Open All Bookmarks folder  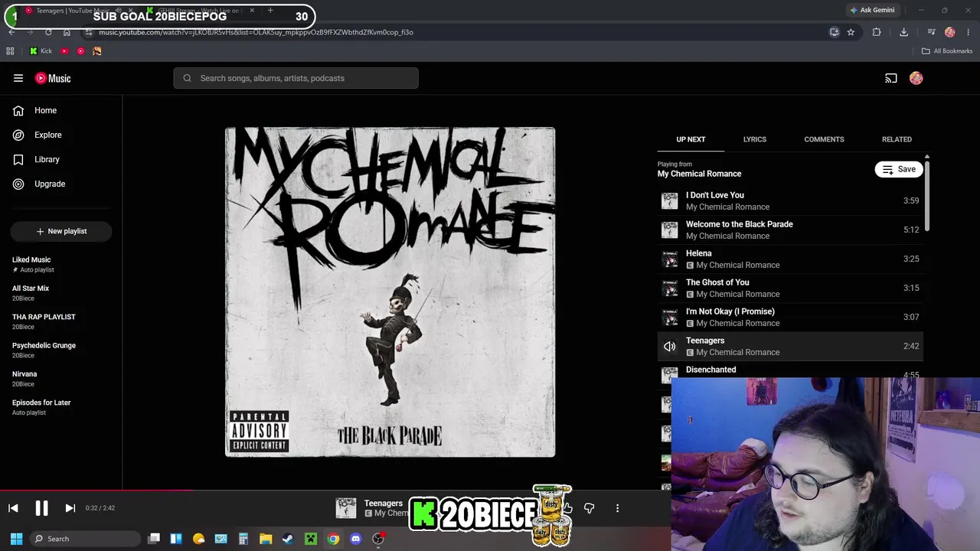947,51
